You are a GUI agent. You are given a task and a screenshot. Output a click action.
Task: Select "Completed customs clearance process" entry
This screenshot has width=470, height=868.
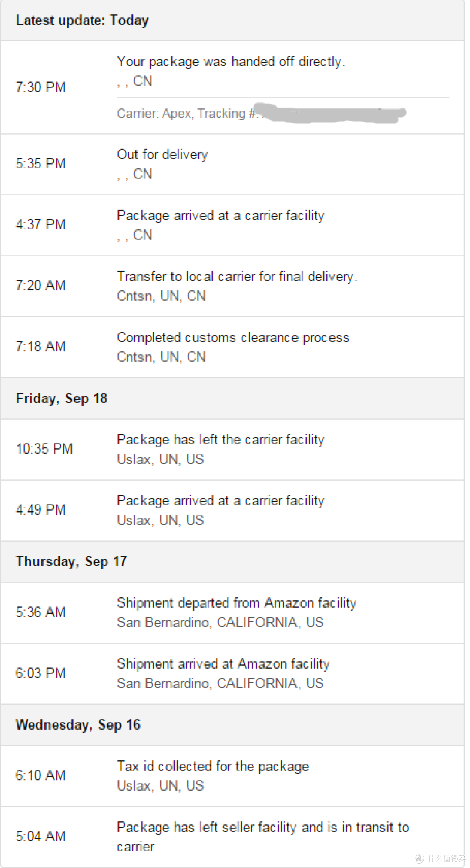[232, 347]
